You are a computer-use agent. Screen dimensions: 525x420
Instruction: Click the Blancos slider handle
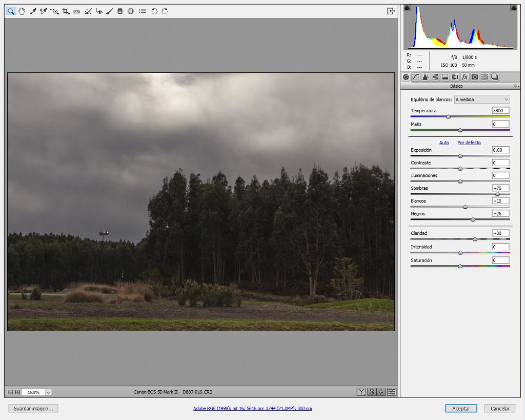coord(465,207)
